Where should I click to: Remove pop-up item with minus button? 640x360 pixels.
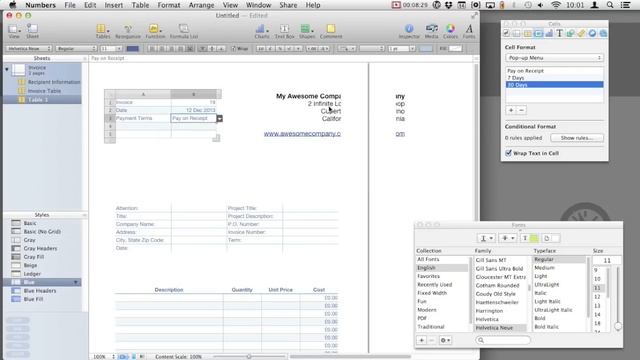(521, 110)
